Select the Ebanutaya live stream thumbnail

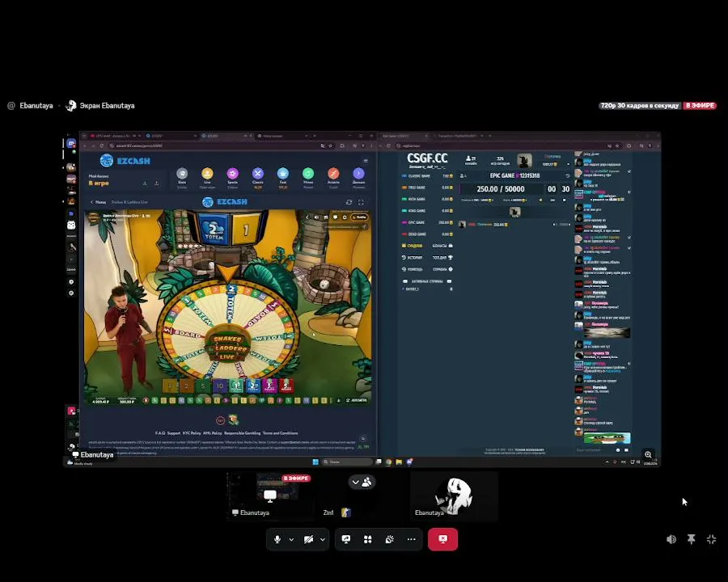tap(270, 496)
